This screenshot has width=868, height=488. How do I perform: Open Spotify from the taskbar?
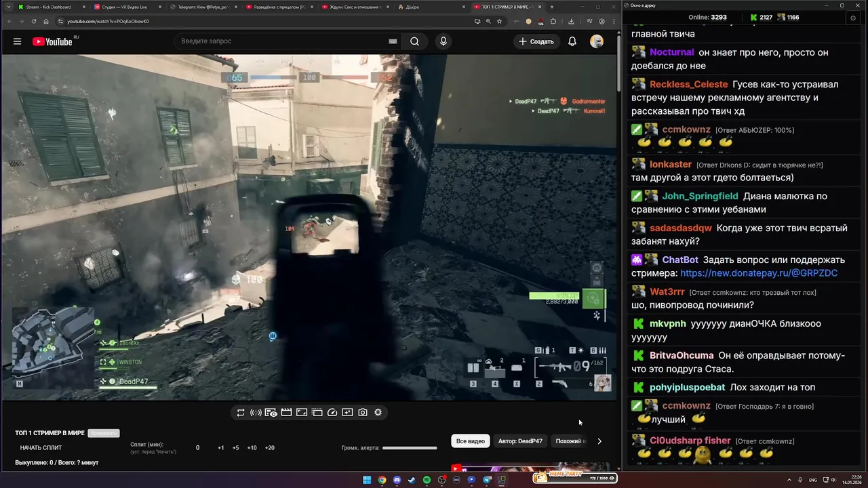(x=427, y=480)
